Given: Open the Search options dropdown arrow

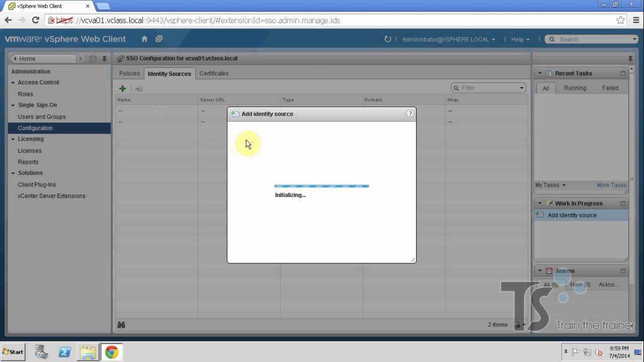Looking at the screenshot, I should click(x=634, y=39).
